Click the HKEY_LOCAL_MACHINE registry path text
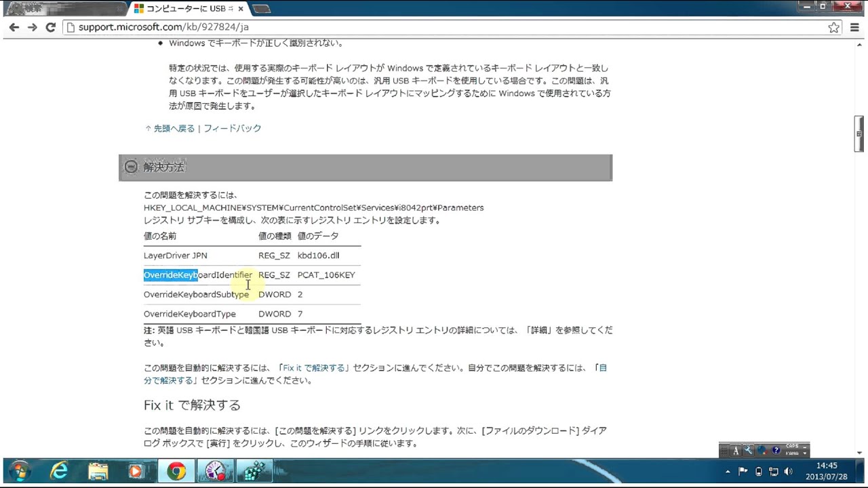Image resolution: width=868 pixels, height=488 pixels. (x=313, y=207)
